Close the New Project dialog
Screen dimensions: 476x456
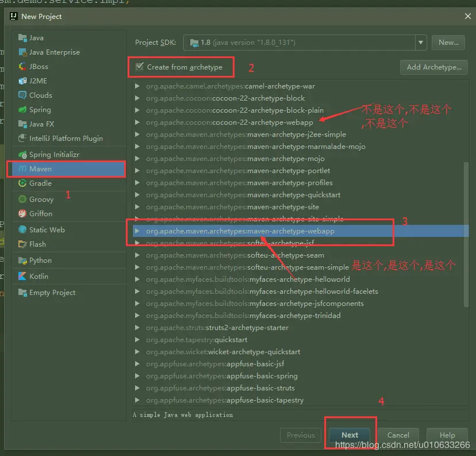[x=468, y=16]
